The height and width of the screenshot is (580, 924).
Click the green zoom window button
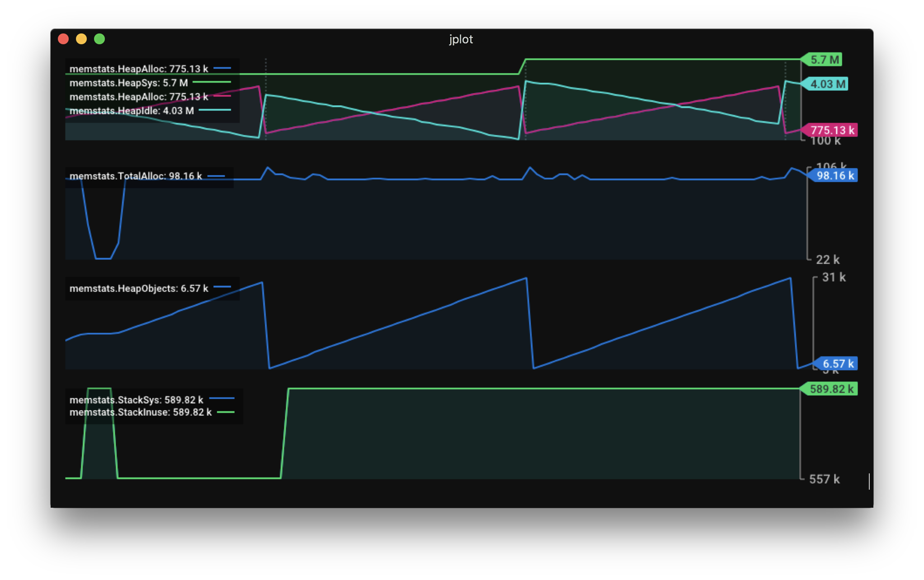coord(99,39)
